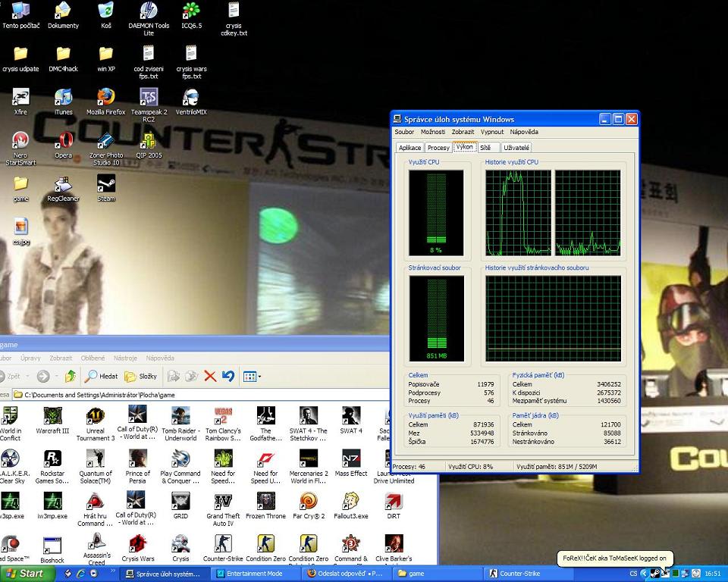Open the Tento počítač desktop icon

click(x=20, y=15)
